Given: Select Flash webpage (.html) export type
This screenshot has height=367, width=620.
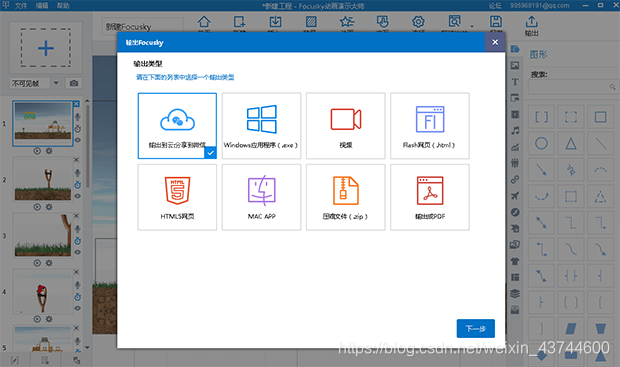Looking at the screenshot, I should [x=430, y=126].
